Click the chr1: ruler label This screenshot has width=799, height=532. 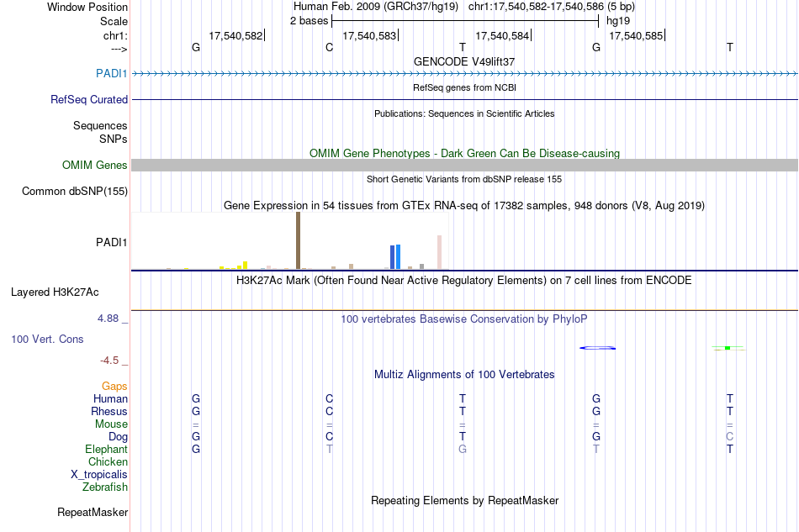[116, 35]
